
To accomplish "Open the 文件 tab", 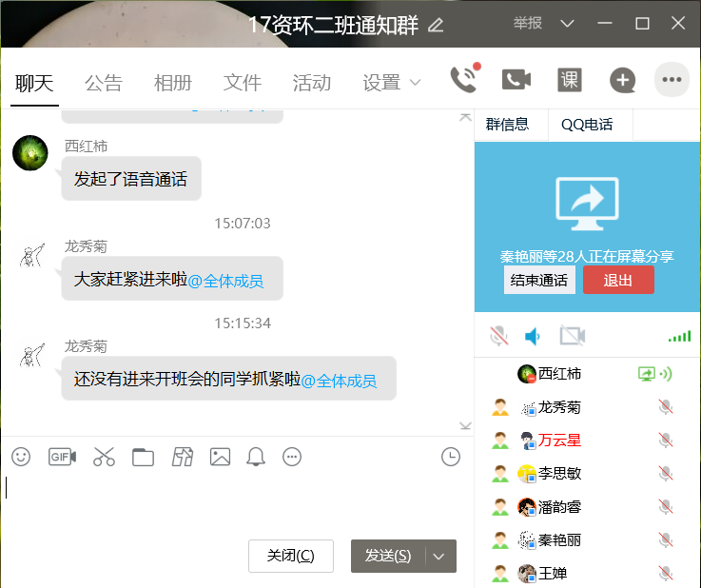I will 242,83.
